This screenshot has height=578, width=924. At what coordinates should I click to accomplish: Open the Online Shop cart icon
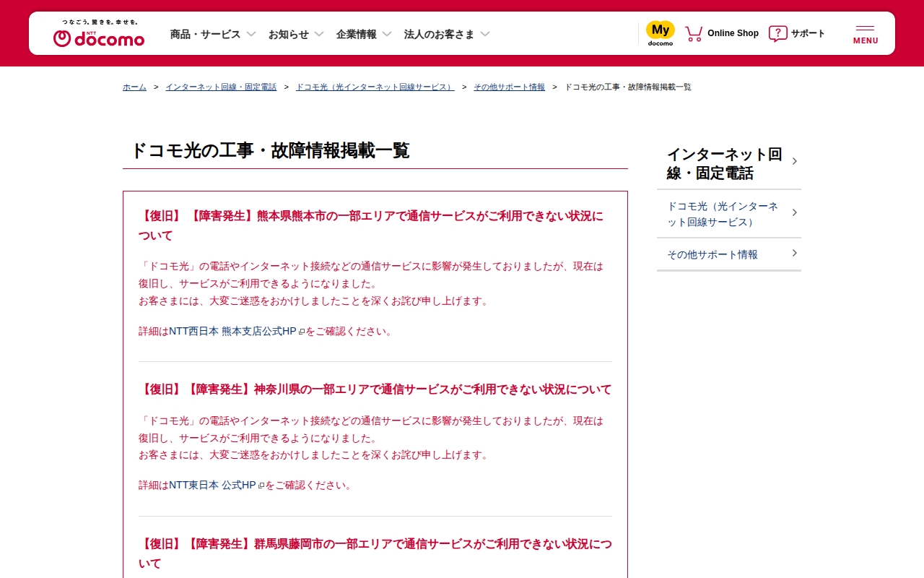point(694,33)
